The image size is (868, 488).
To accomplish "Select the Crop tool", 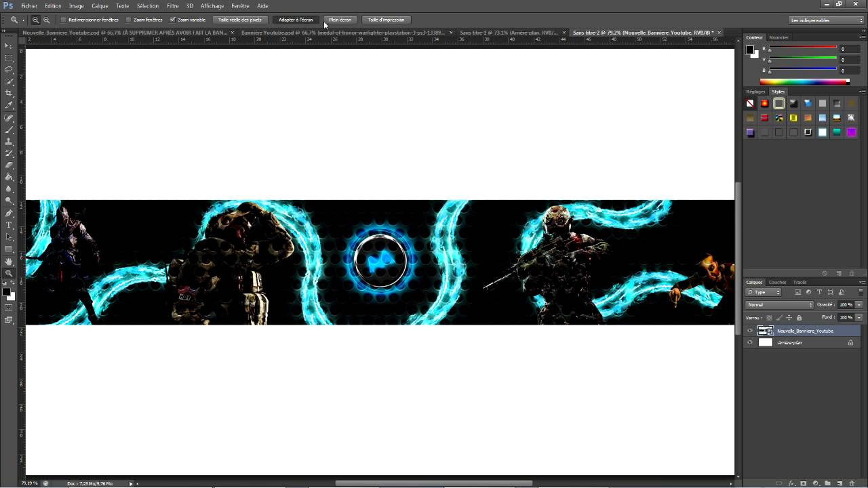I will 9,93.
